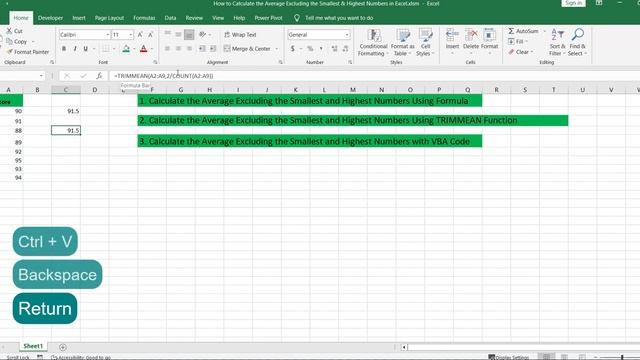This screenshot has width=640, height=360.
Task: Click the Fill button in Editing group
Action: [517, 42]
